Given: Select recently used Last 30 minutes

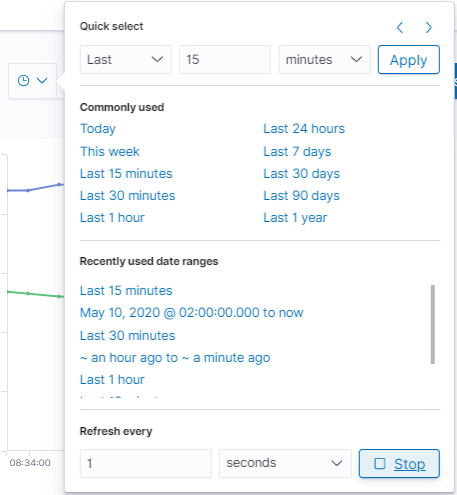Looking at the screenshot, I should tap(127, 335).
